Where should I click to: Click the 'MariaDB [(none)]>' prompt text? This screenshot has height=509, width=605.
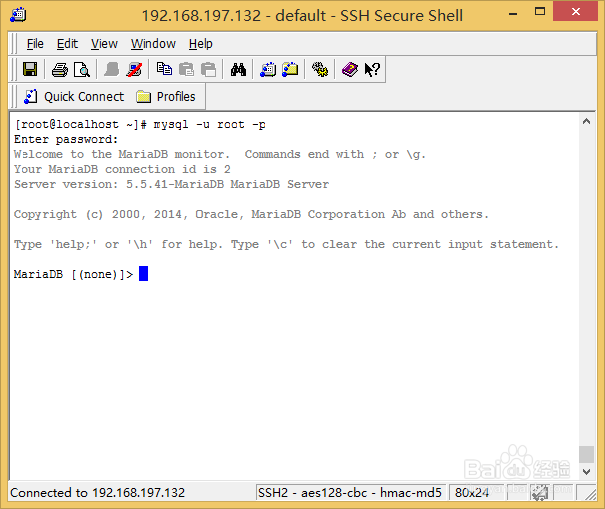(x=73, y=274)
